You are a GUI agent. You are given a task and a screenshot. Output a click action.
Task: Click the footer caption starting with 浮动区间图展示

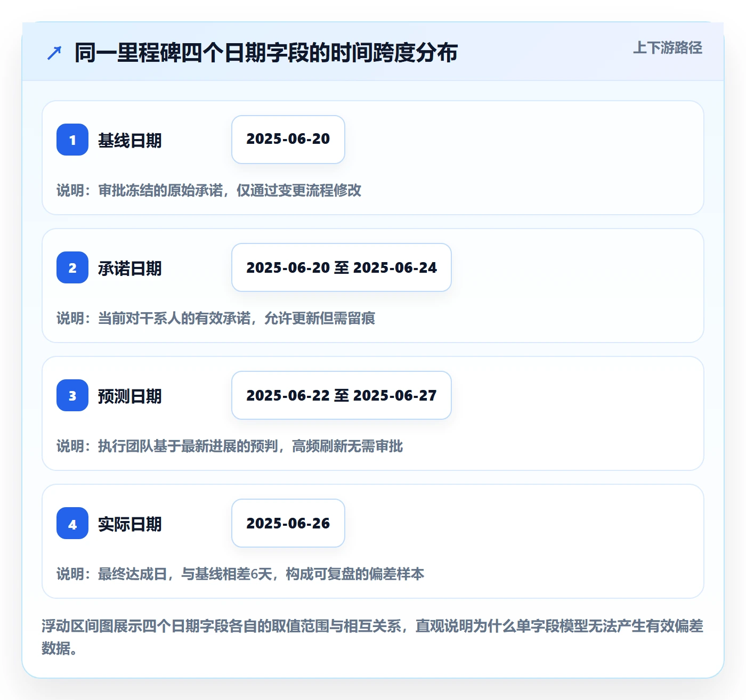[x=372, y=637]
